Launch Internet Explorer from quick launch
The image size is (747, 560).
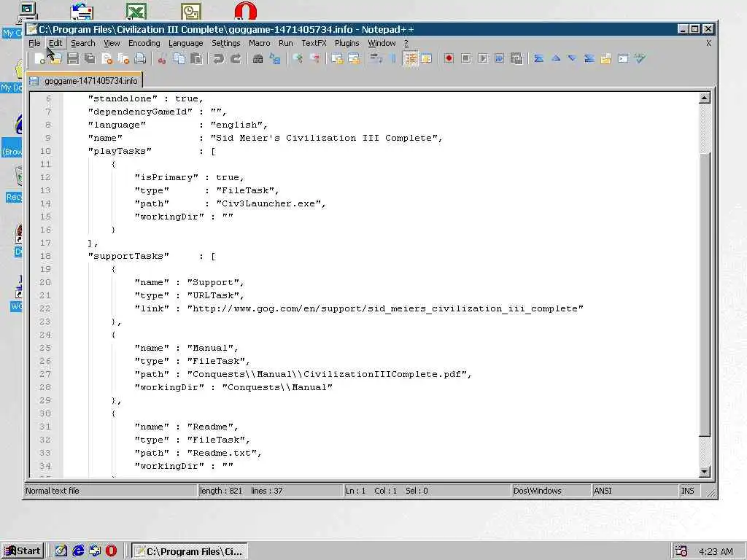[78, 551]
